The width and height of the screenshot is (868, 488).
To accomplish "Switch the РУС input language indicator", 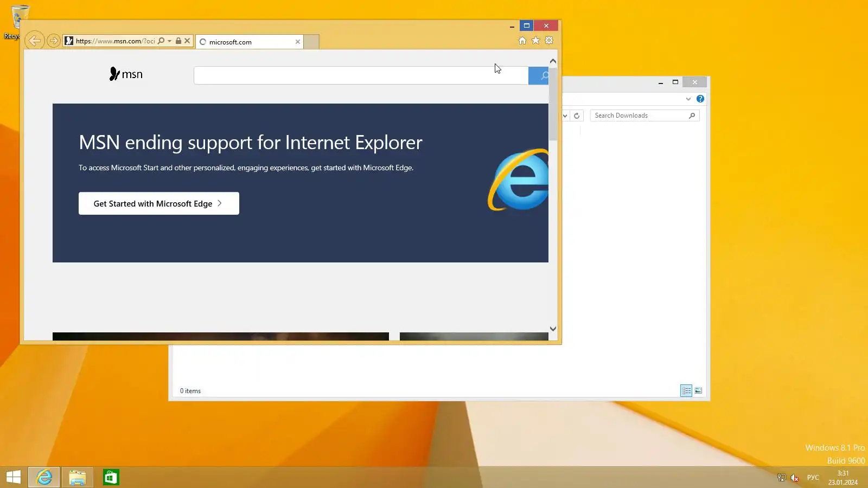I will tap(813, 478).
